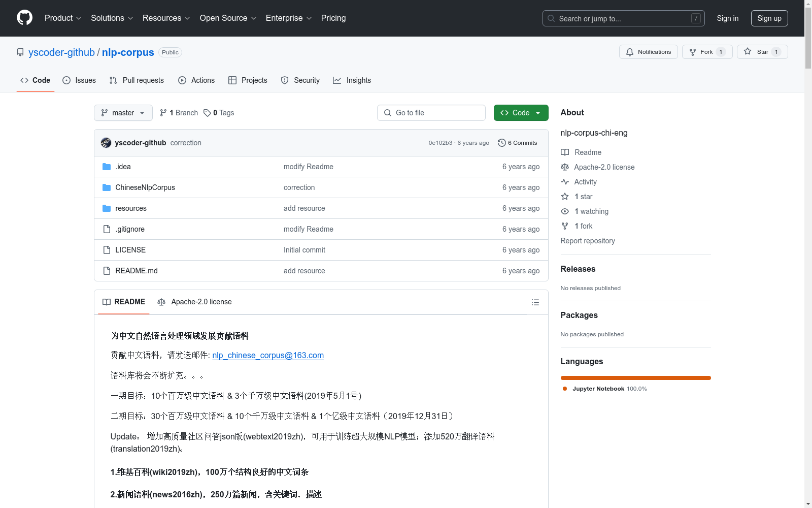Switch to the Projects tab
This screenshot has height=508, width=812.
248,80
